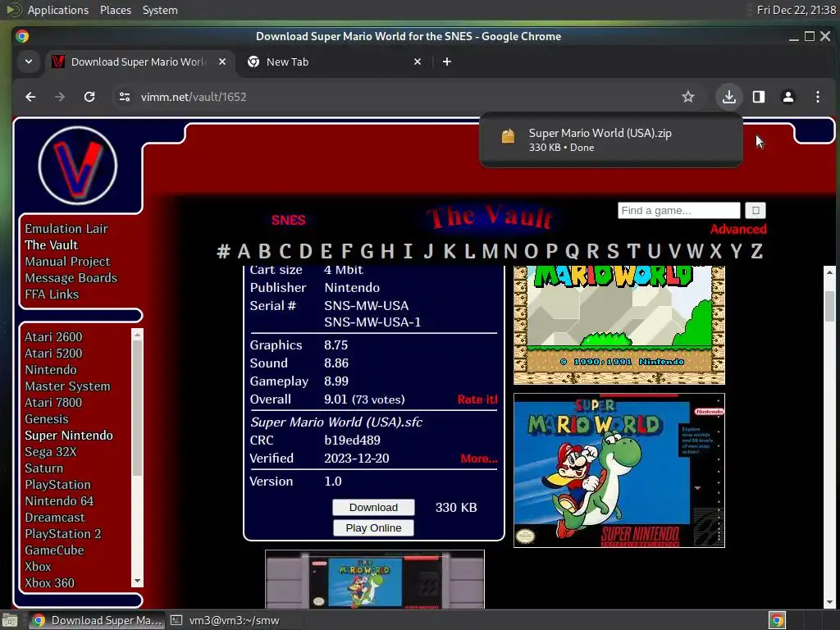Open Chrome side panel icon
The image size is (840, 630).
[x=759, y=97]
